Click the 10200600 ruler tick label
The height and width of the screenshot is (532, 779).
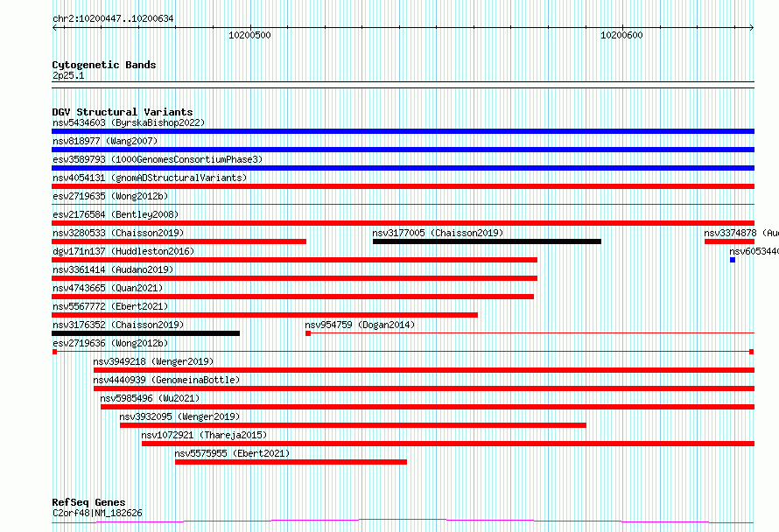pyautogui.click(x=621, y=35)
